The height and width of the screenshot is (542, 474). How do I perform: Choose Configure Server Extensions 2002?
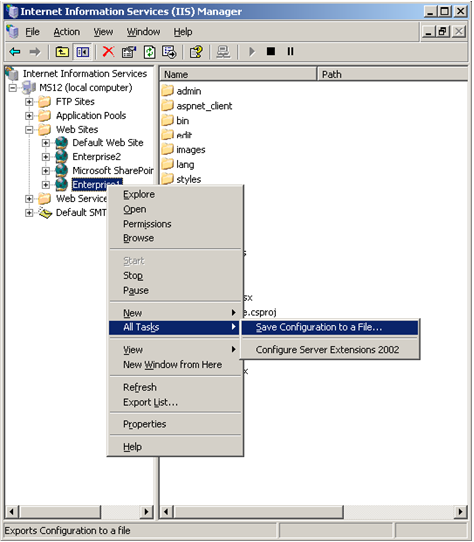click(x=330, y=349)
